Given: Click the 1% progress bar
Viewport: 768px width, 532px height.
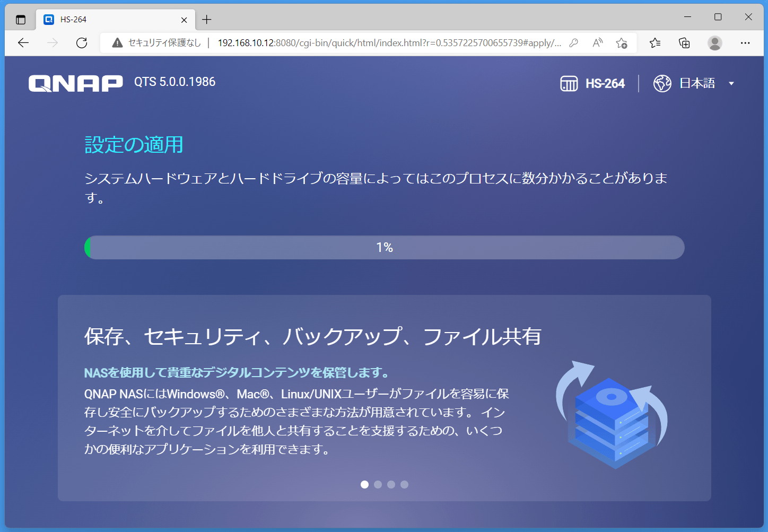Looking at the screenshot, I should [385, 248].
